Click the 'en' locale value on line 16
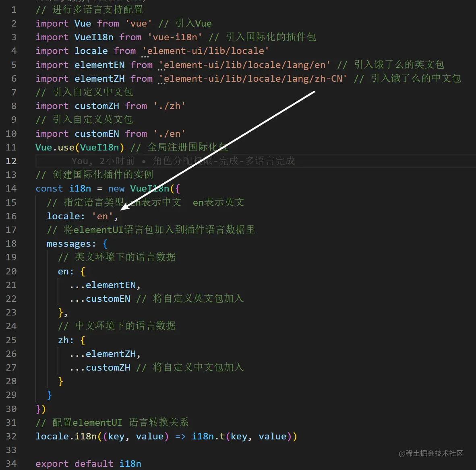This screenshot has width=476, height=470. click(102, 216)
